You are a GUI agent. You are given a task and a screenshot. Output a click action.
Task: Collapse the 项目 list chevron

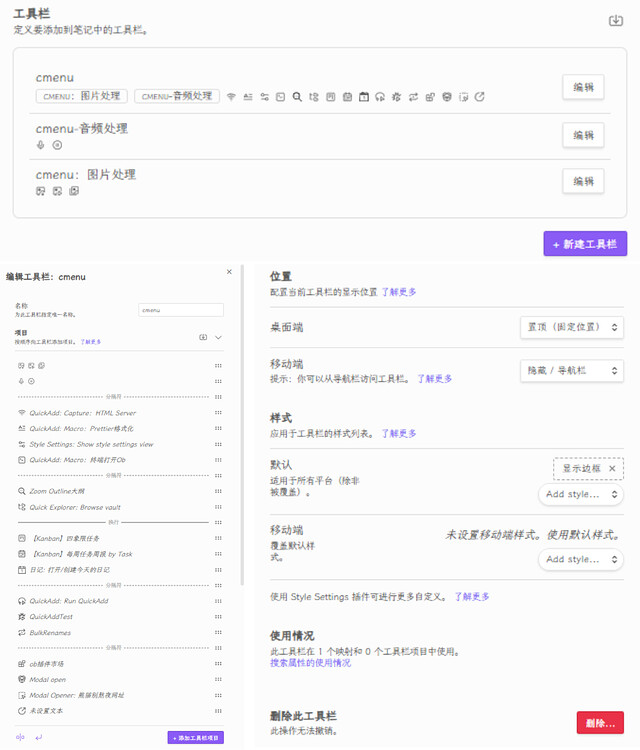218,337
